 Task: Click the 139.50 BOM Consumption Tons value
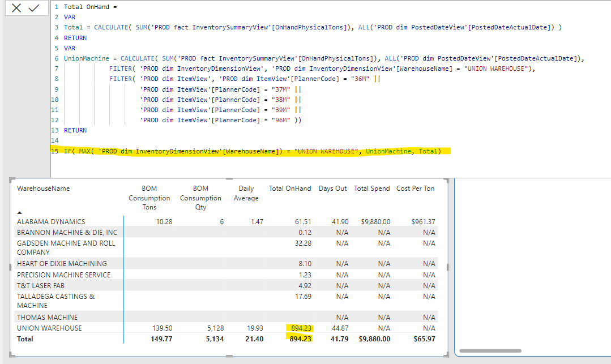click(x=162, y=328)
